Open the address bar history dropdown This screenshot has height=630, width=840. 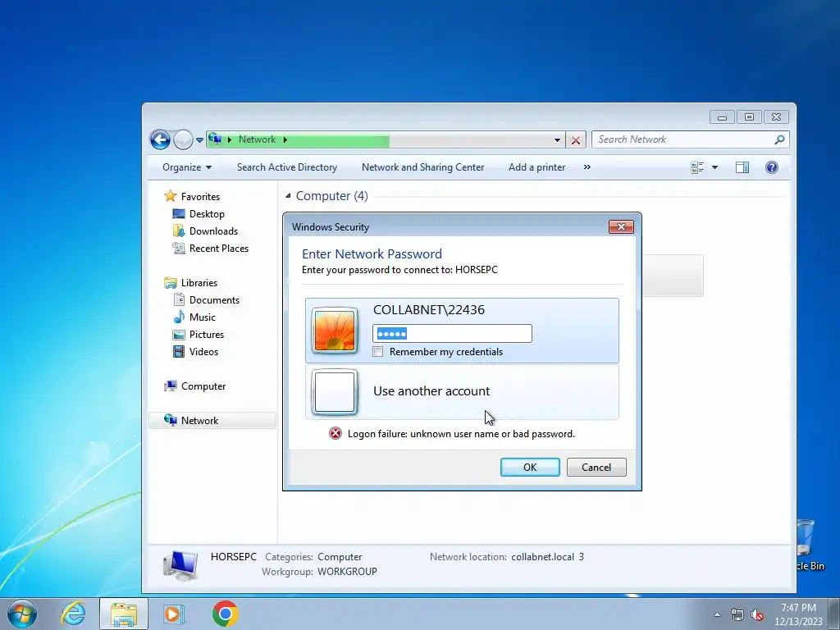click(x=557, y=139)
